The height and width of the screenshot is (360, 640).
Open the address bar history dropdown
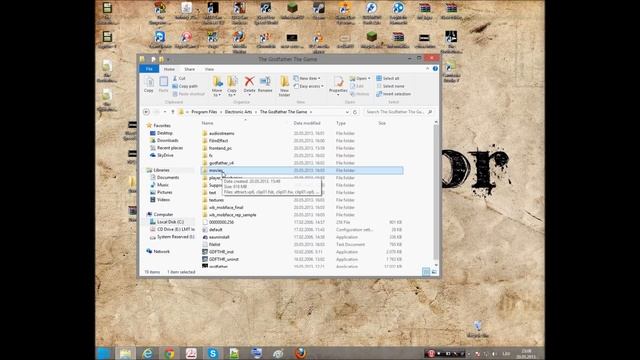347,112
